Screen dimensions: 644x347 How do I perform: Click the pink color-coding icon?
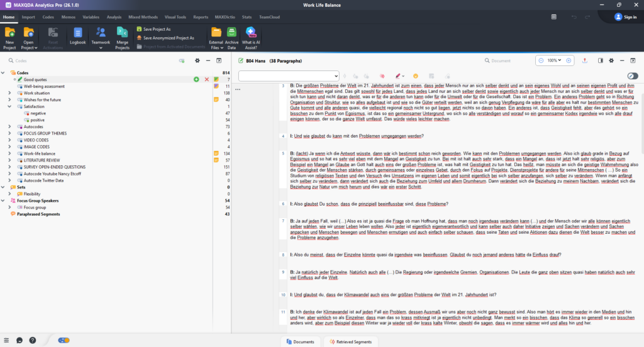click(382, 76)
